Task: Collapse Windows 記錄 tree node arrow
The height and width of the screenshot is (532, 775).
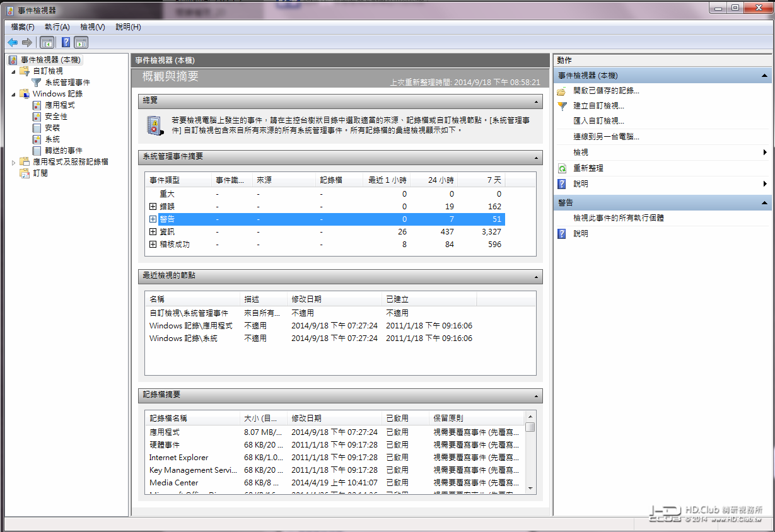Action: tap(13, 94)
